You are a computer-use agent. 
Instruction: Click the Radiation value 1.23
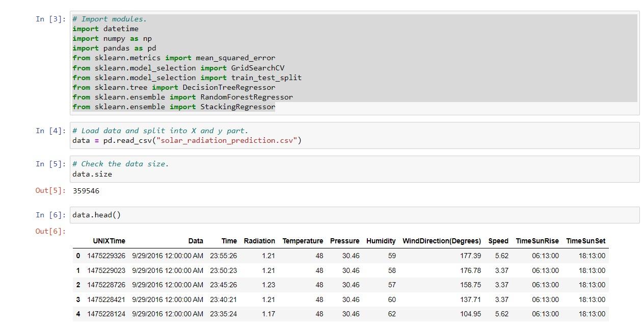pos(269,285)
